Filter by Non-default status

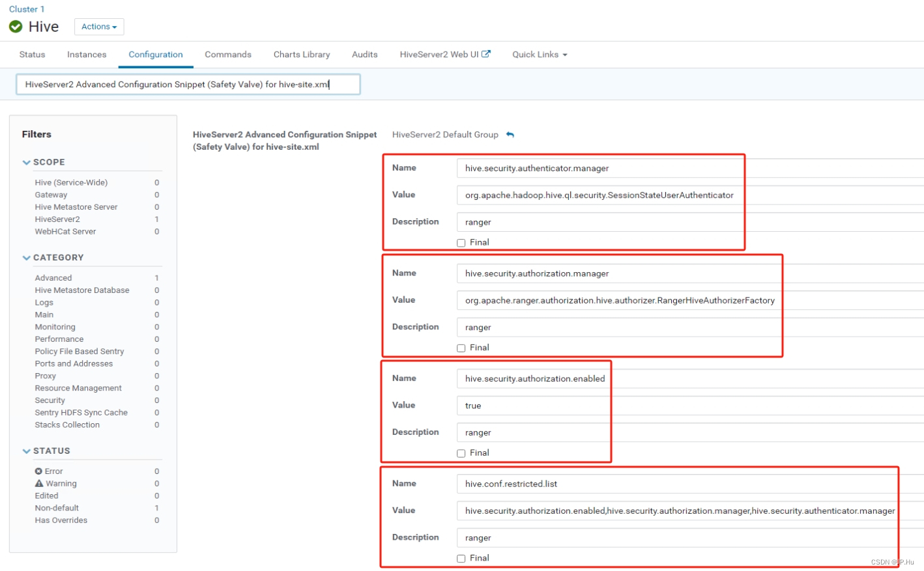[x=57, y=508]
